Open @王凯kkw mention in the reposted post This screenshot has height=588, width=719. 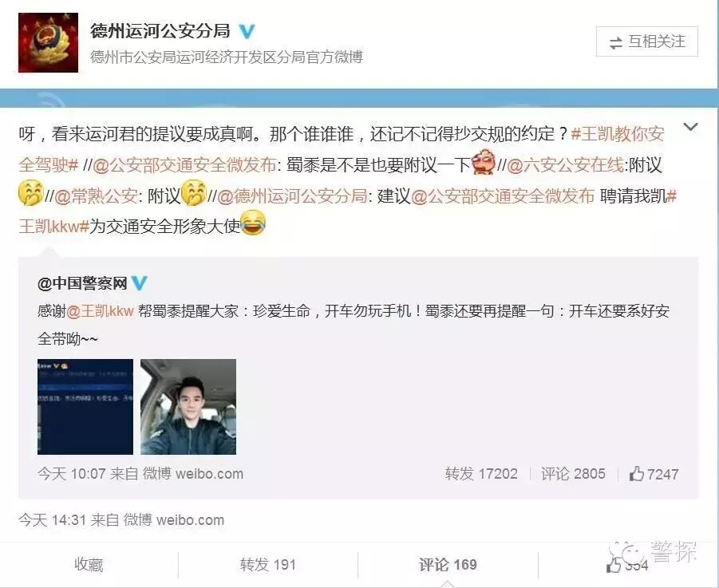click(x=100, y=311)
